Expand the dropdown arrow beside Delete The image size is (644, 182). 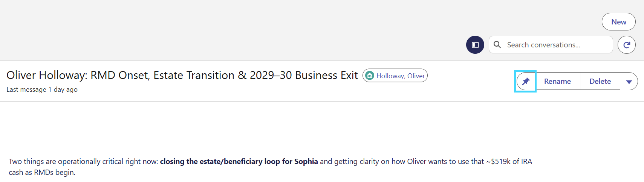tap(629, 81)
